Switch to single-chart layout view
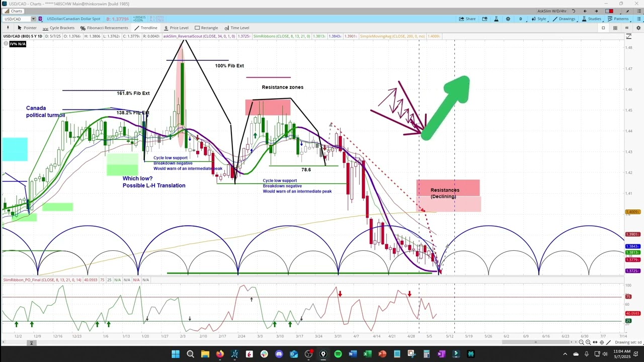 coord(603,28)
